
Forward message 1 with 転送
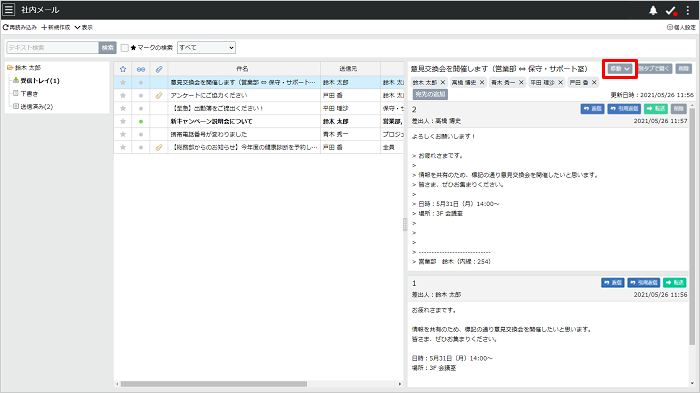(x=675, y=283)
